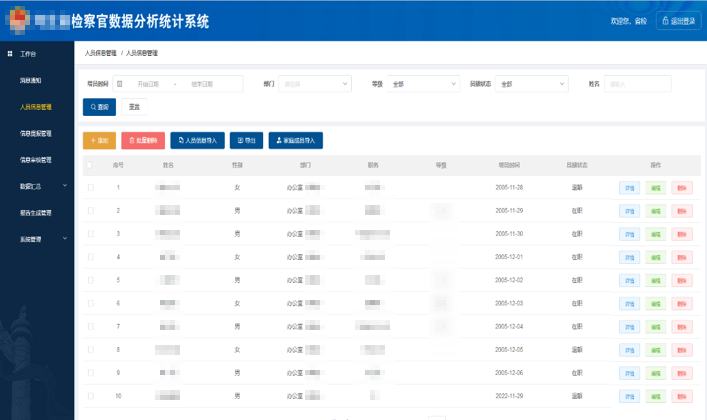
Task: Click the 姓名 name input field
Action: tap(638, 84)
